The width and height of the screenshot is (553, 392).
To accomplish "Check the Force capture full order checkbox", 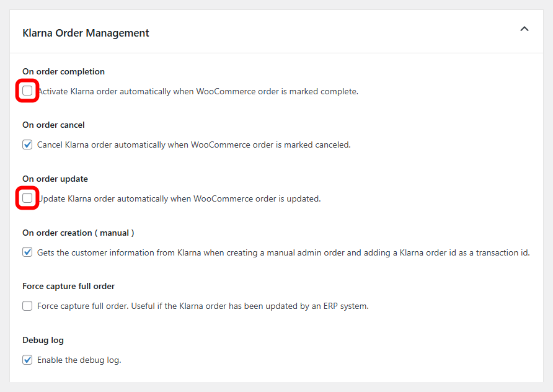I will pyautogui.click(x=27, y=306).
